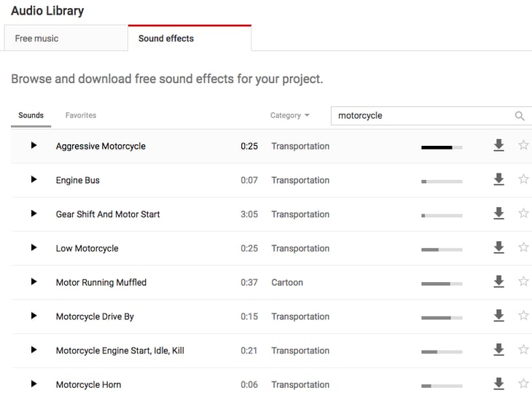Star the Engine Bus sound effect

(x=523, y=179)
